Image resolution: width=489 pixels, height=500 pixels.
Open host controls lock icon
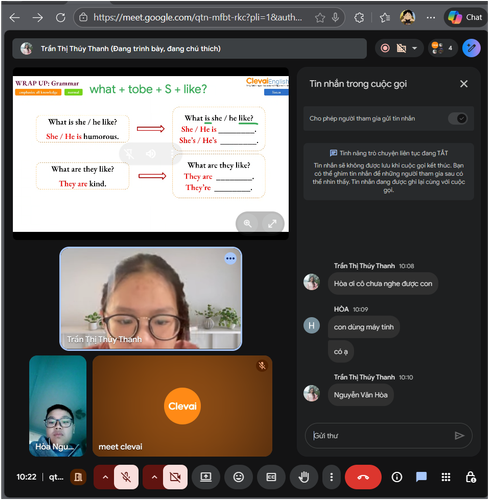[470, 477]
